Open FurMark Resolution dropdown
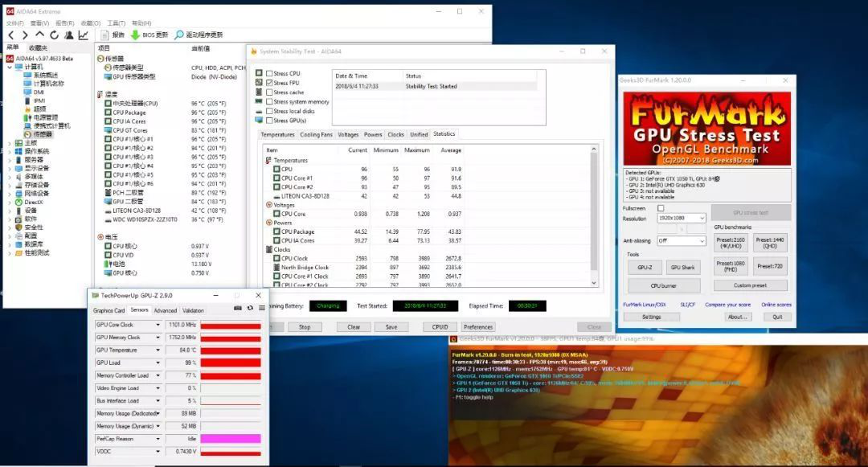This screenshot has width=868, height=467. click(682, 218)
